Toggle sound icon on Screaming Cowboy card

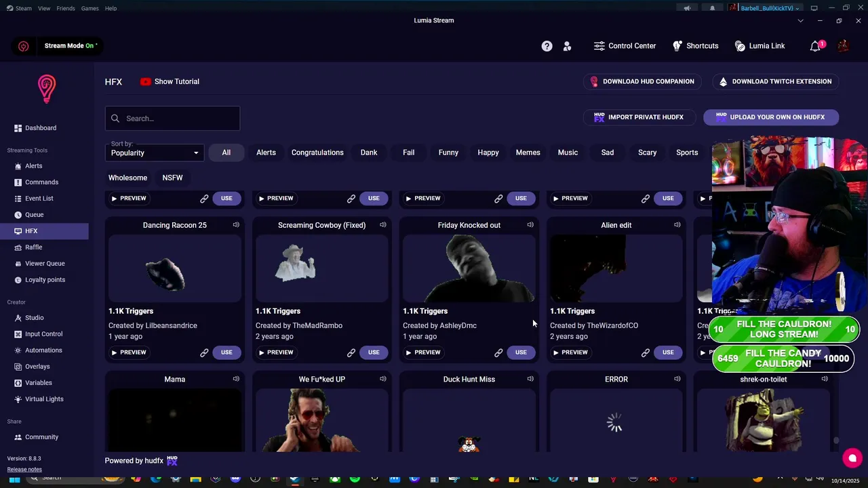pos(383,225)
